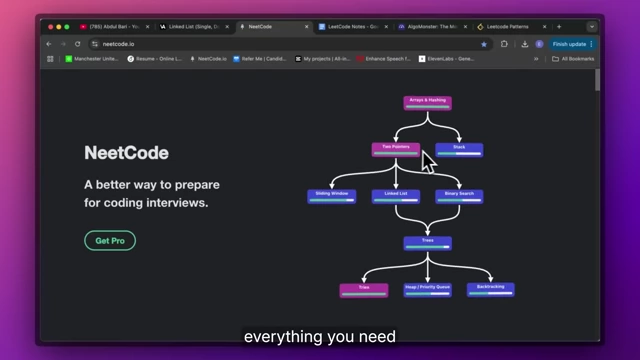640x360 pixels.
Task: Open Backtracking roadmap node
Action: pyautogui.click(x=491, y=289)
